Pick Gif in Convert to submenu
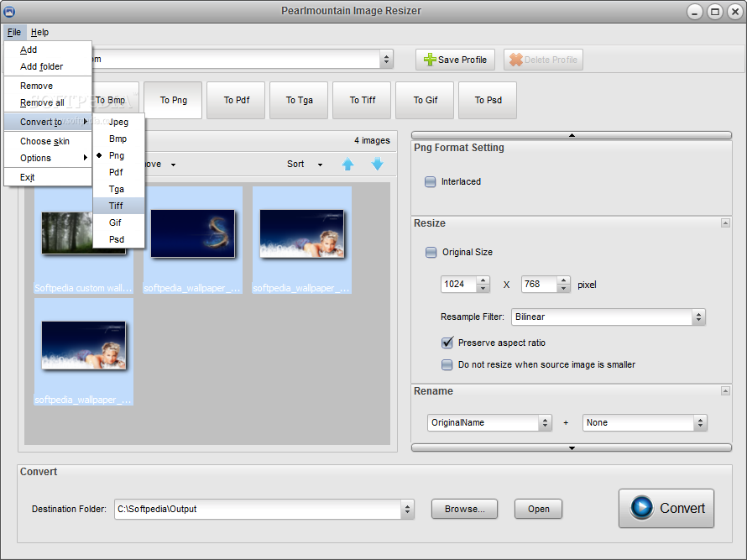 coord(118,222)
